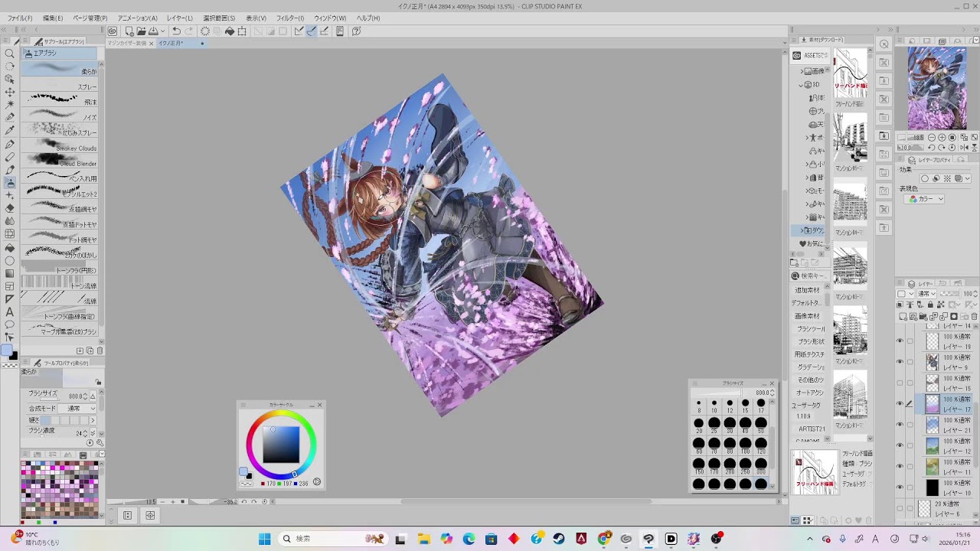Switch to the マジンカイザー装備 canvas tab
The image size is (980, 551).
pyautogui.click(x=127, y=43)
